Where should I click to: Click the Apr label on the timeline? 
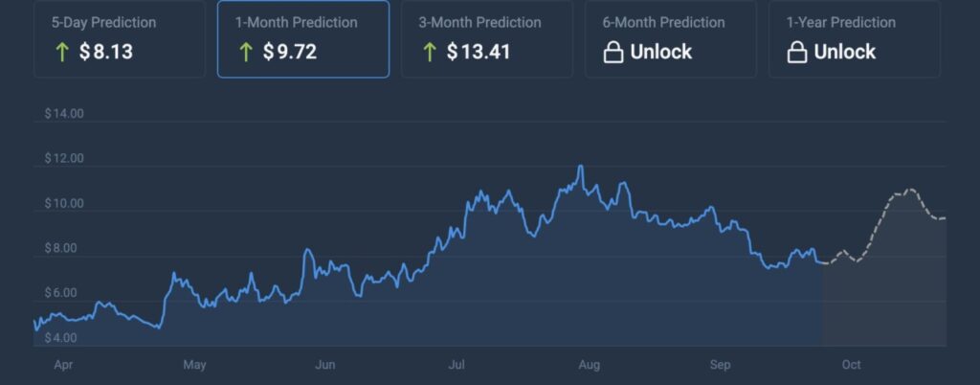[64, 365]
